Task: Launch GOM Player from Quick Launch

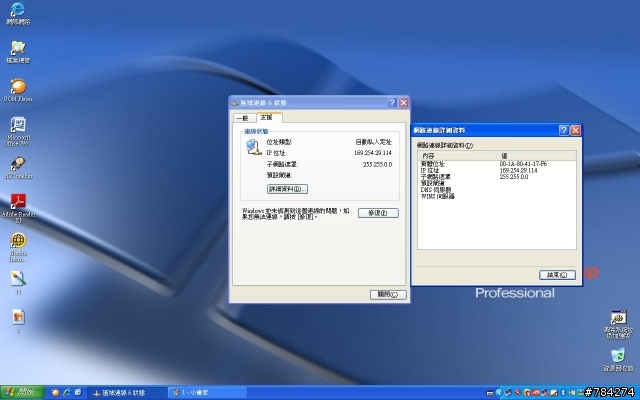Action: 55,393
